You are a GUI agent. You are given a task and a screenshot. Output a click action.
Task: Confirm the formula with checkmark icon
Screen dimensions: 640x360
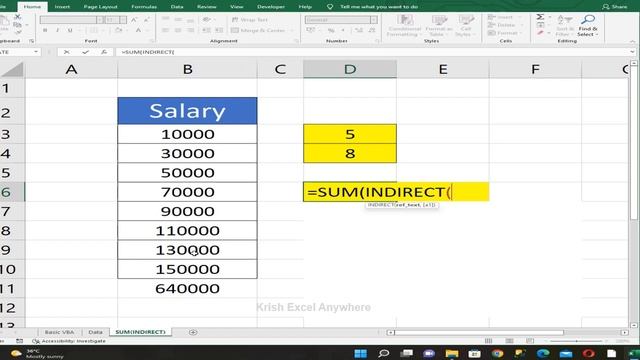(x=85, y=52)
